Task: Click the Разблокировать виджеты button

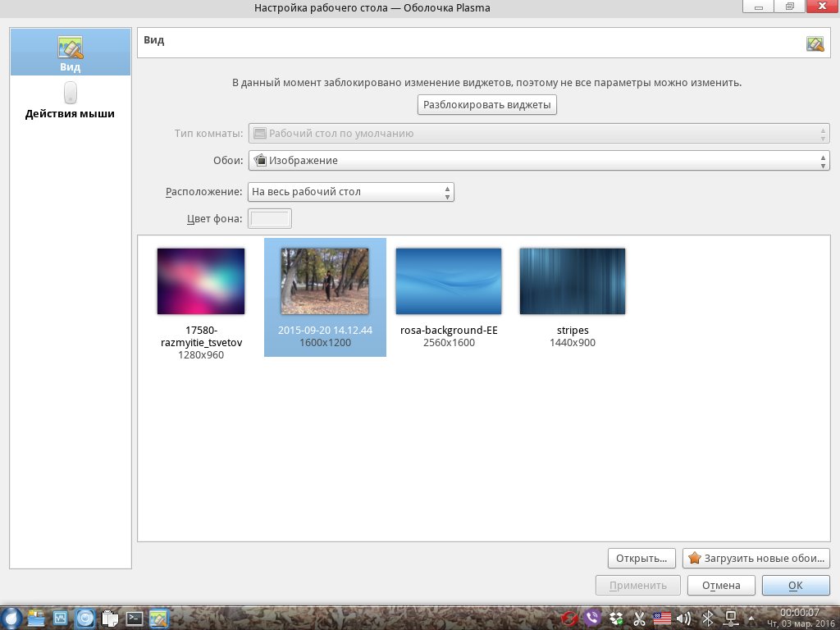Action: [487, 105]
